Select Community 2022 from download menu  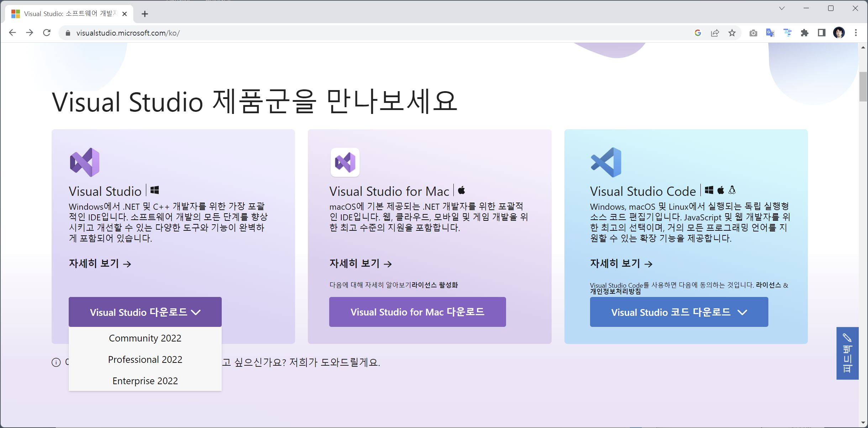click(145, 338)
